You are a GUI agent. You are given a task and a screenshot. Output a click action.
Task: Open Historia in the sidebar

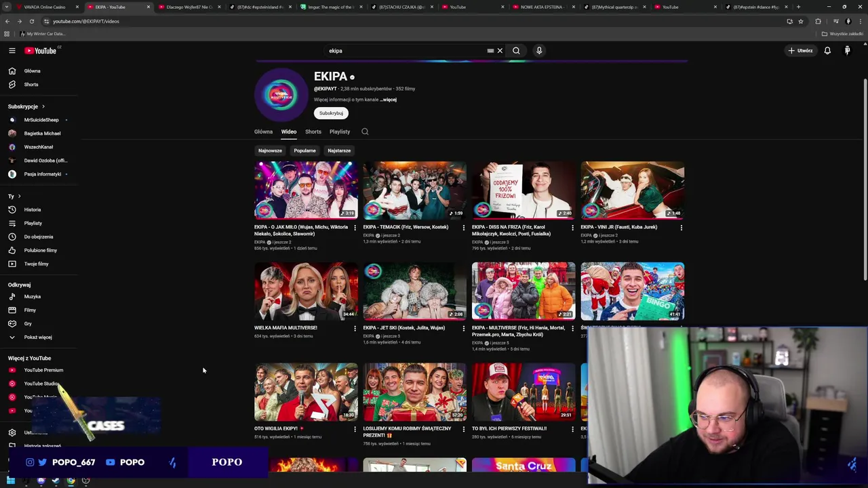coord(33,209)
